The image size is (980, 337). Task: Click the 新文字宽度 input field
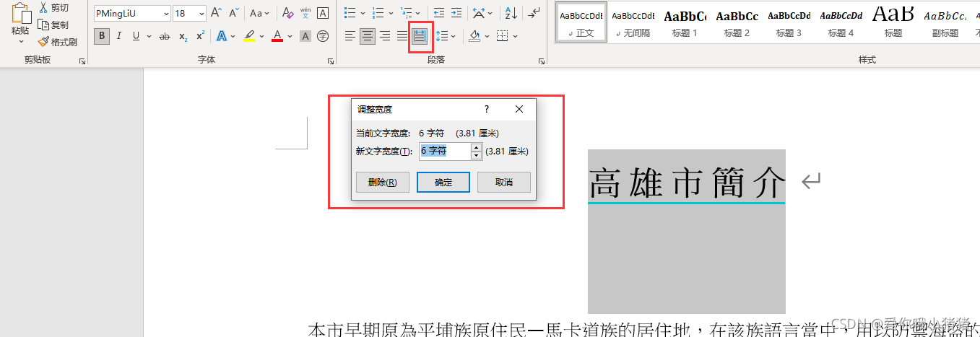pos(445,151)
